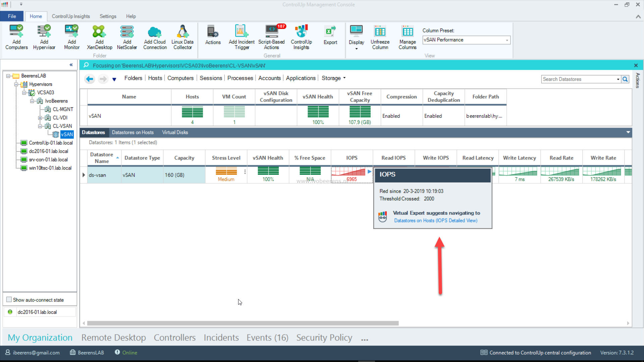Launch ControlUp Insights from the ribbon
The height and width of the screenshot is (362, 644).
coord(301,37)
